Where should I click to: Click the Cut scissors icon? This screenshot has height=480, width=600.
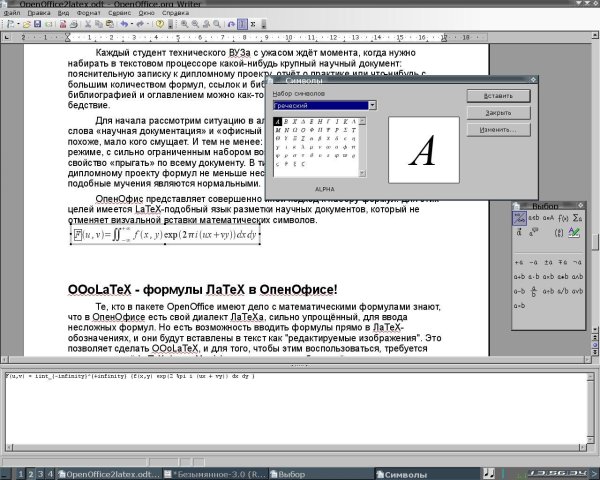tap(88, 24)
